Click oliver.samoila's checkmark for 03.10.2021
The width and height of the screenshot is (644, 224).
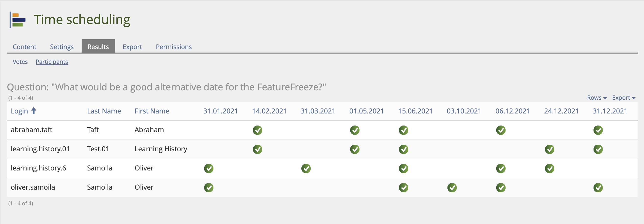(452, 187)
